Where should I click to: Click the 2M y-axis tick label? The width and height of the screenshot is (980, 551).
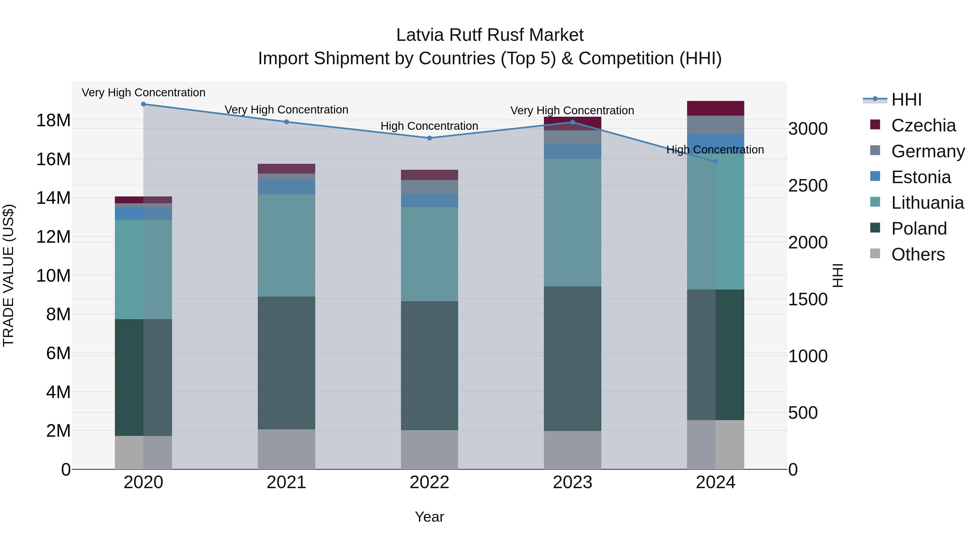click(58, 430)
